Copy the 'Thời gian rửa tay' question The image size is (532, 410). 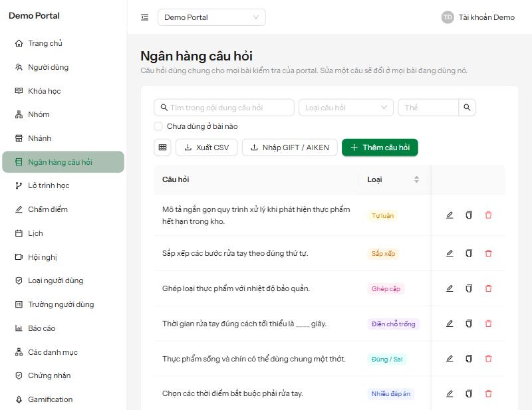469,324
